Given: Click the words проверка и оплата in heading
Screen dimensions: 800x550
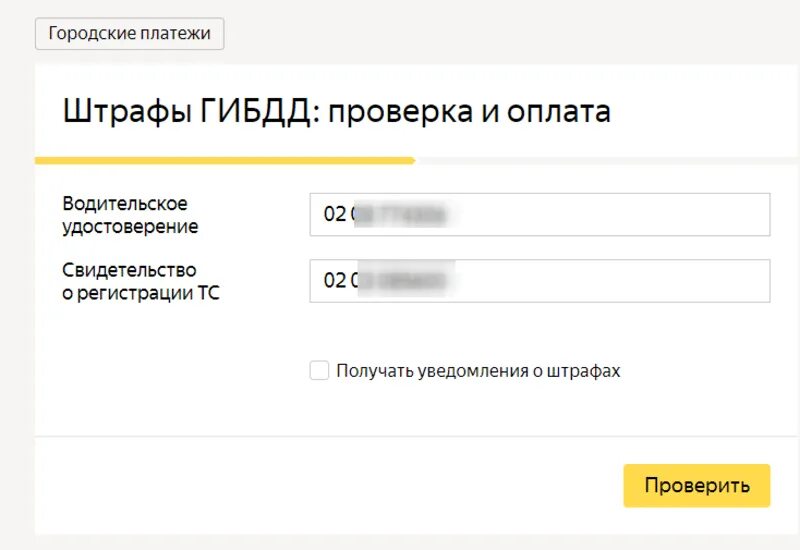Looking at the screenshot, I should point(469,111).
